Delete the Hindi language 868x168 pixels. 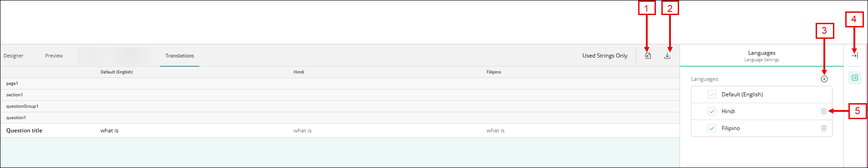(824, 111)
